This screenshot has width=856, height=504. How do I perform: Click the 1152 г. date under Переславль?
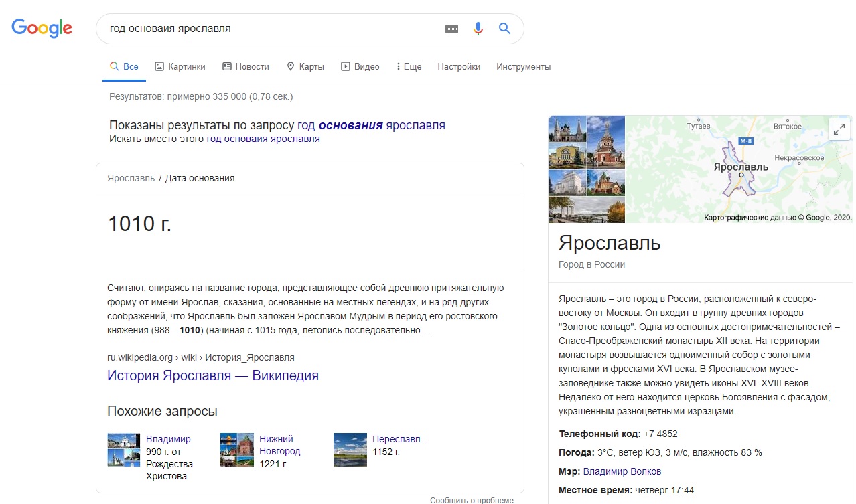pos(386,452)
